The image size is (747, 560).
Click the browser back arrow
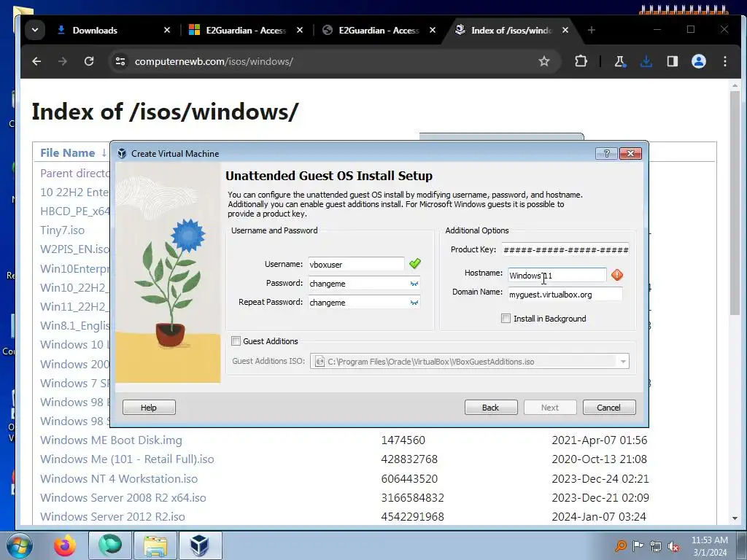coord(36,61)
